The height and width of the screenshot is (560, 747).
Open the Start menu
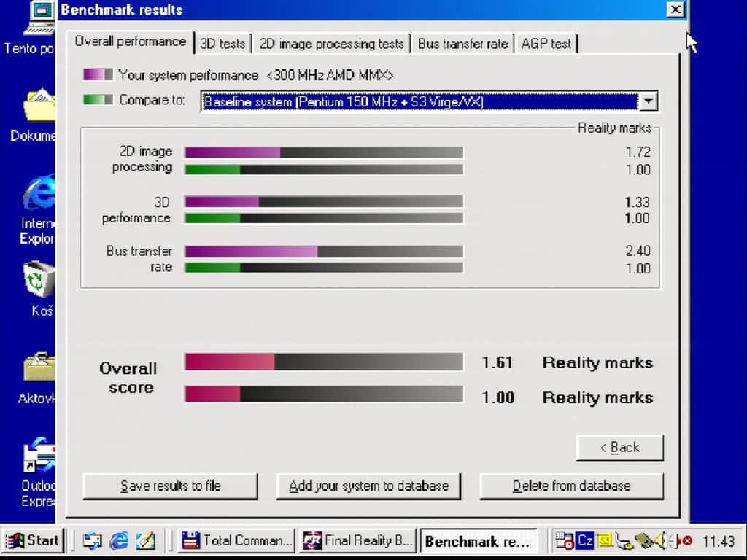32,540
